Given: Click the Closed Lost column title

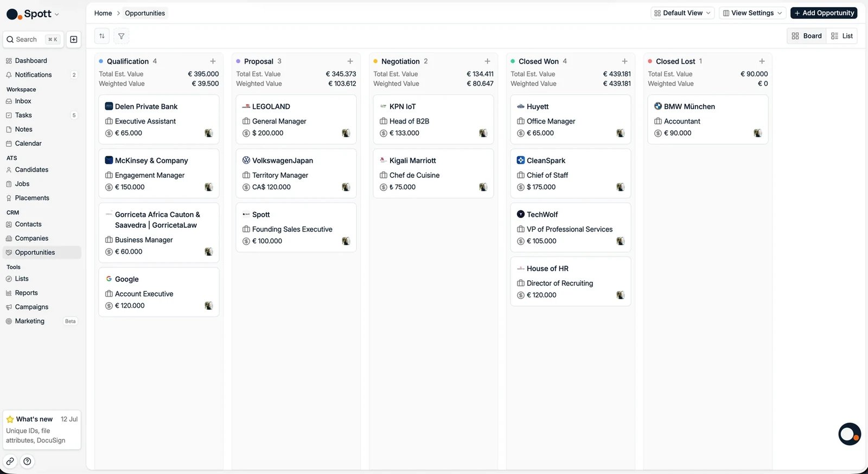Looking at the screenshot, I should (675, 61).
